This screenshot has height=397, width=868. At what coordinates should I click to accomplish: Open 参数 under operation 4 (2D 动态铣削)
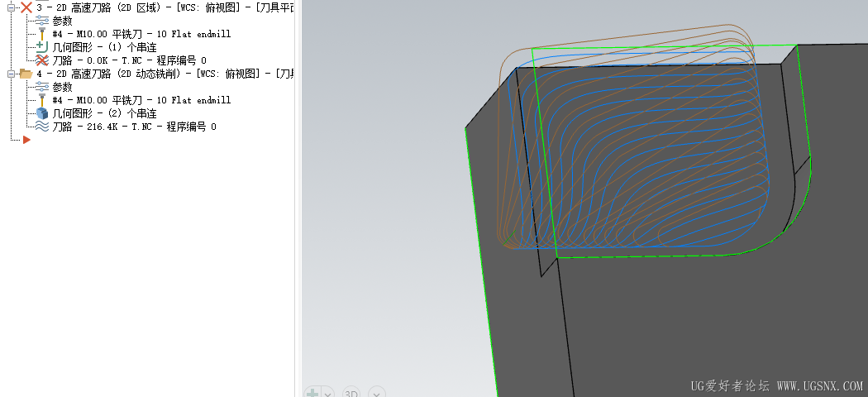point(62,87)
